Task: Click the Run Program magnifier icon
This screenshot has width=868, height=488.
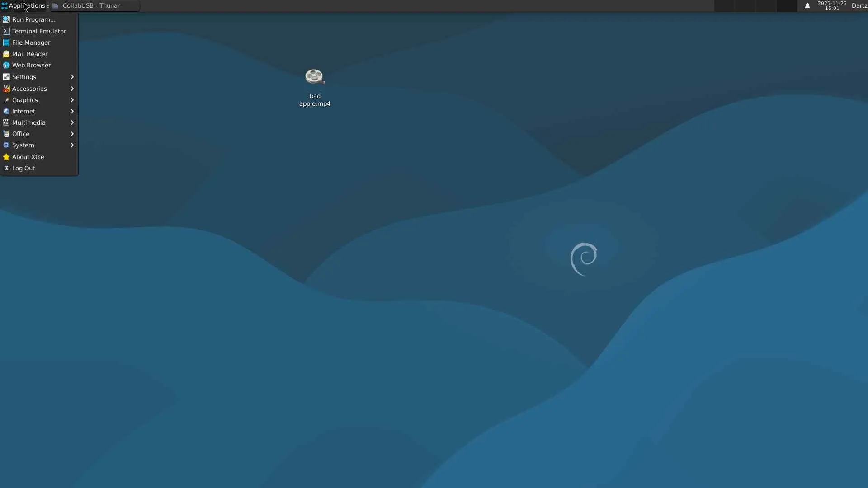Action: click(6, 19)
